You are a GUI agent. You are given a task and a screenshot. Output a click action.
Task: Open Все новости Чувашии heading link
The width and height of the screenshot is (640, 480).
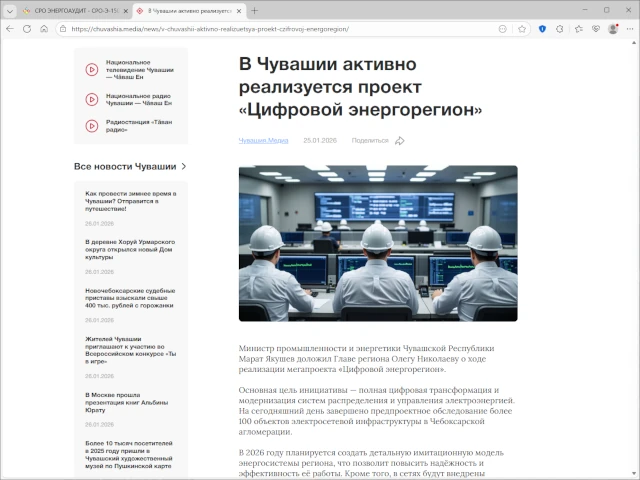[125, 167]
